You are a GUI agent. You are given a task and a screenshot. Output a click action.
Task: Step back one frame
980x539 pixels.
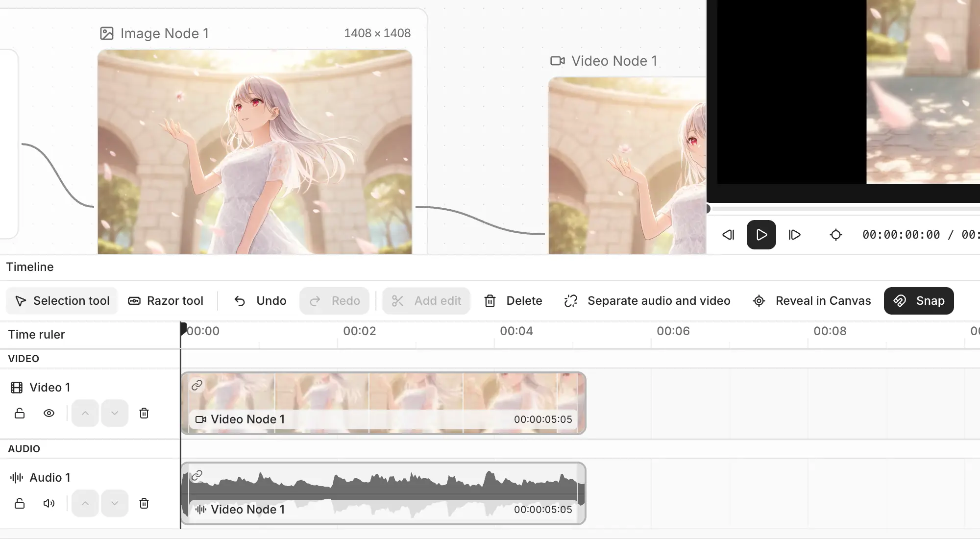(728, 235)
